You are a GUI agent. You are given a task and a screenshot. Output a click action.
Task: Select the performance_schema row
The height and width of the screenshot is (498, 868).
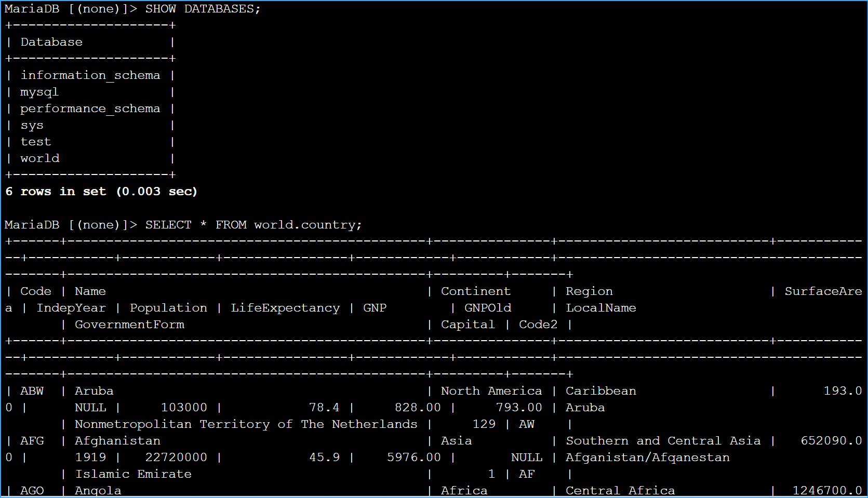90,109
